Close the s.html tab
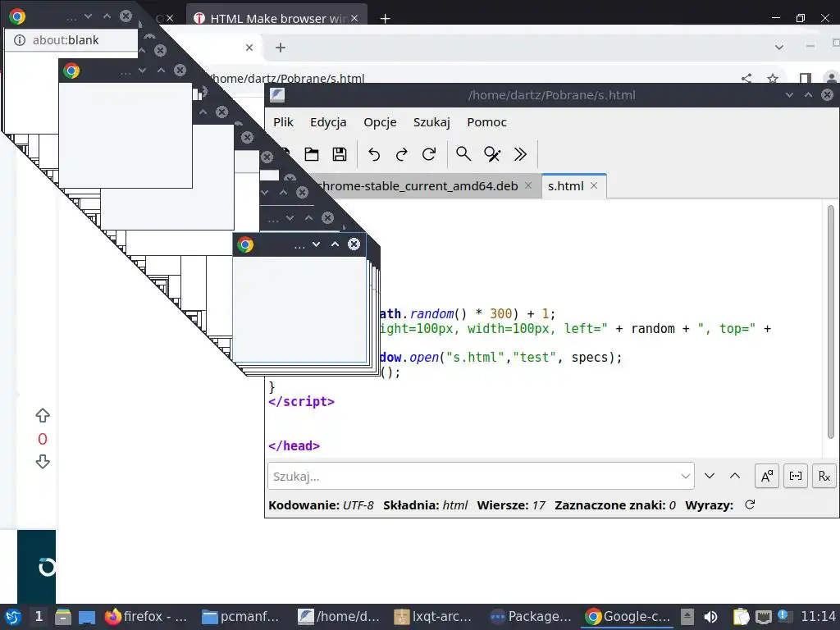 tap(594, 185)
